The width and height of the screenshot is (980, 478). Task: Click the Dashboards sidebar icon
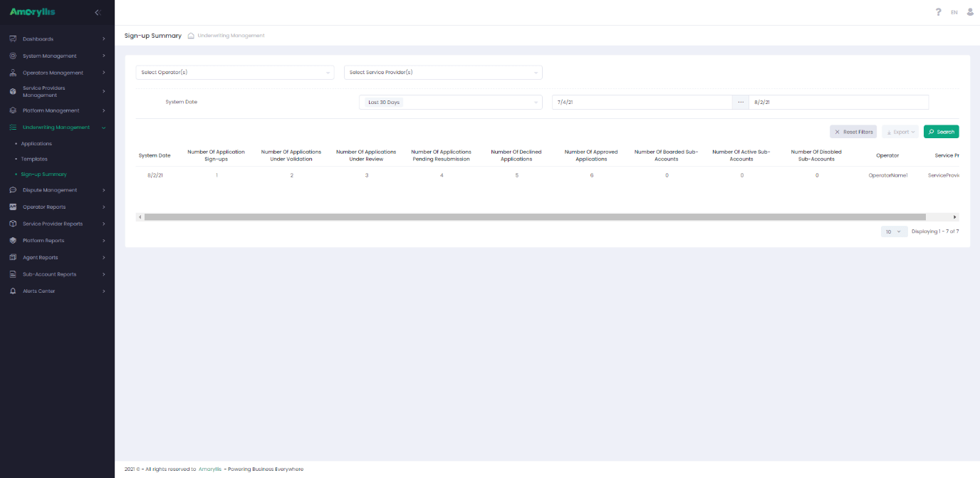tap(13, 39)
